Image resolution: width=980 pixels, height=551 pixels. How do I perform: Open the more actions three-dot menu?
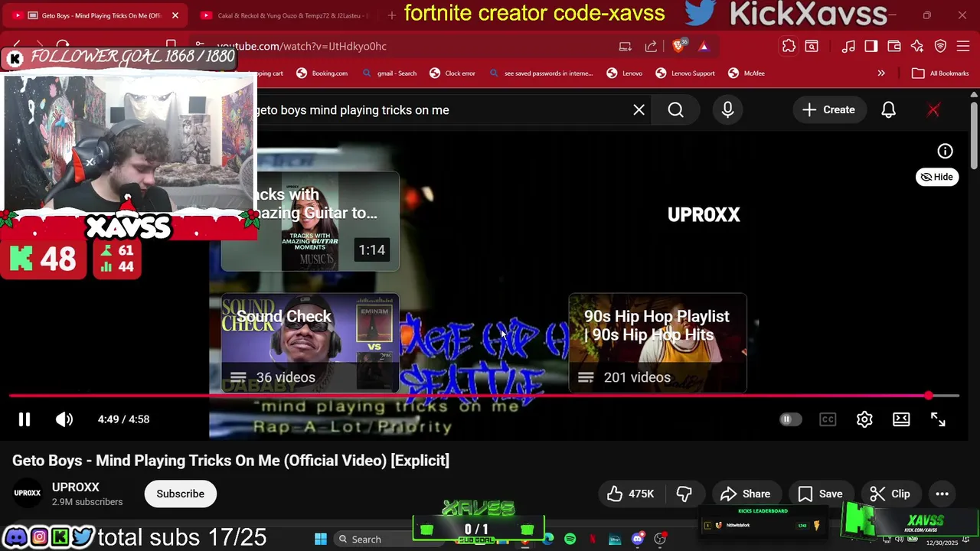tap(942, 494)
